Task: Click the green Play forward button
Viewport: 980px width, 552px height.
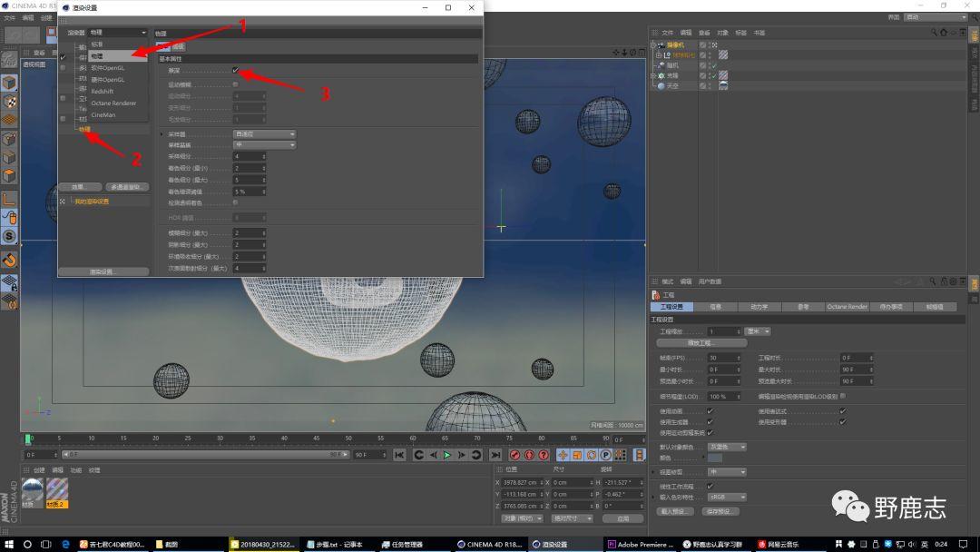Action: pyautogui.click(x=447, y=455)
